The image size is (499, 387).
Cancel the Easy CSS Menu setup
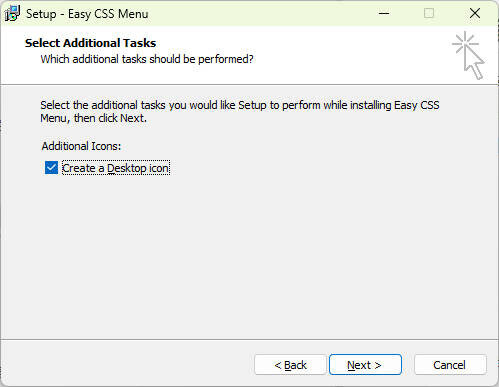pyautogui.click(x=450, y=365)
